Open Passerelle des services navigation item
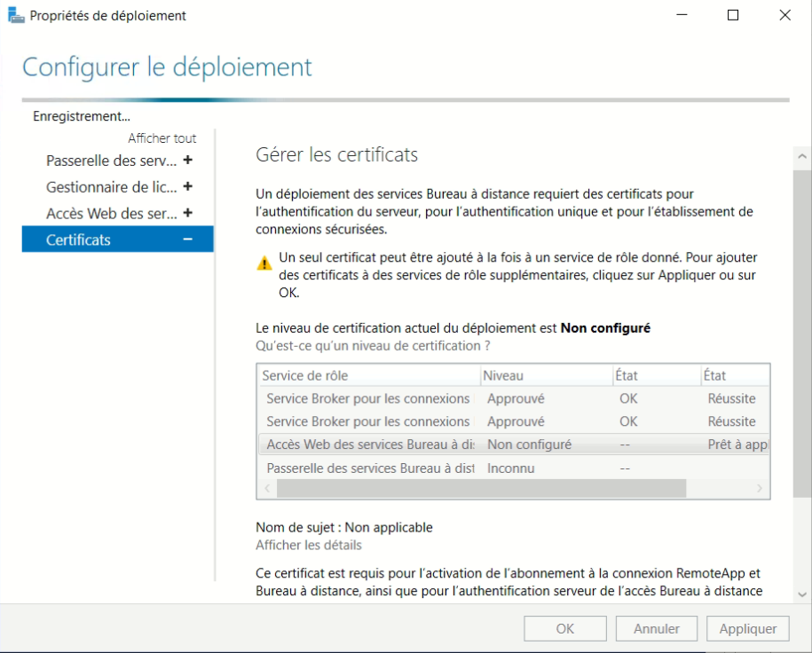The image size is (812, 653). (x=111, y=161)
